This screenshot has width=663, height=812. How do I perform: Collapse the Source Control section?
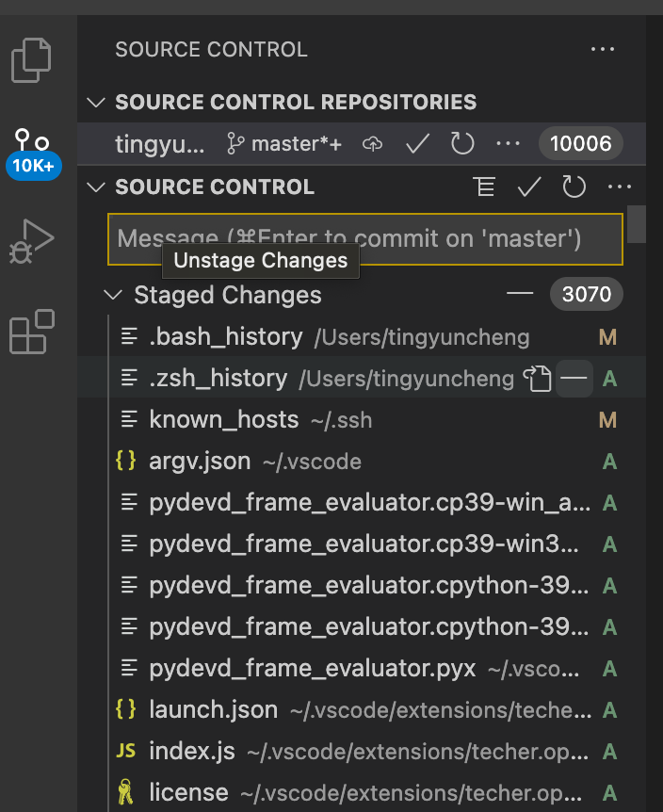95,187
